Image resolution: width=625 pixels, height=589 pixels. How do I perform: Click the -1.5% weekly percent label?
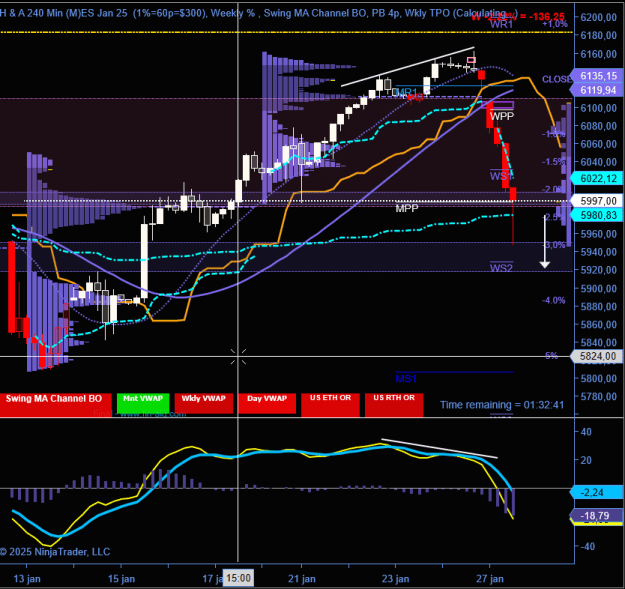tap(553, 161)
